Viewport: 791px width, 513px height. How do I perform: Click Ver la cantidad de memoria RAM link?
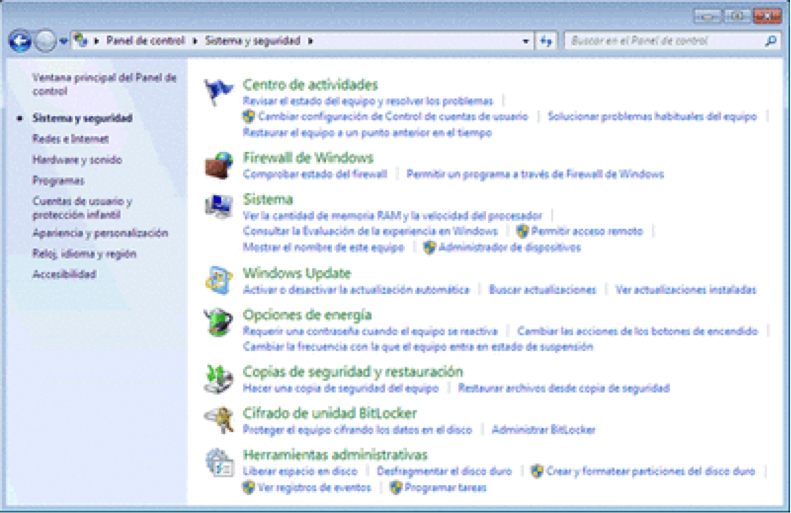click(x=392, y=215)
